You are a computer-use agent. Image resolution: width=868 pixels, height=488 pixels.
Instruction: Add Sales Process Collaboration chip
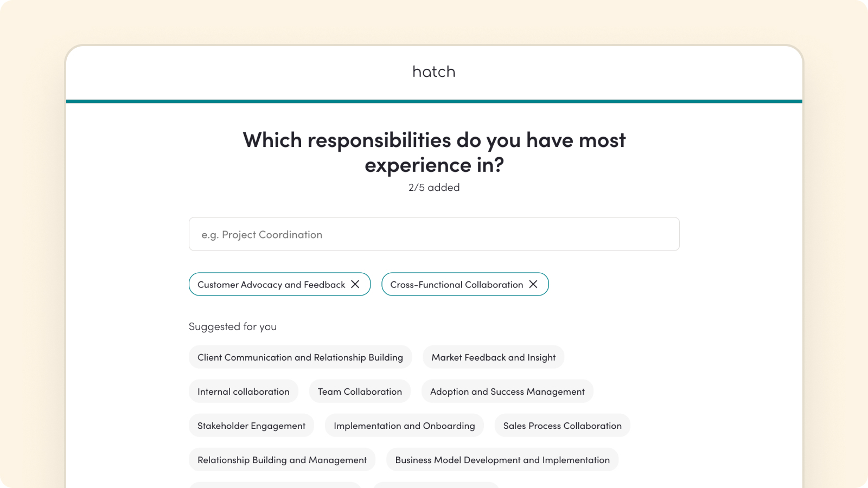(x=563, y=426)
